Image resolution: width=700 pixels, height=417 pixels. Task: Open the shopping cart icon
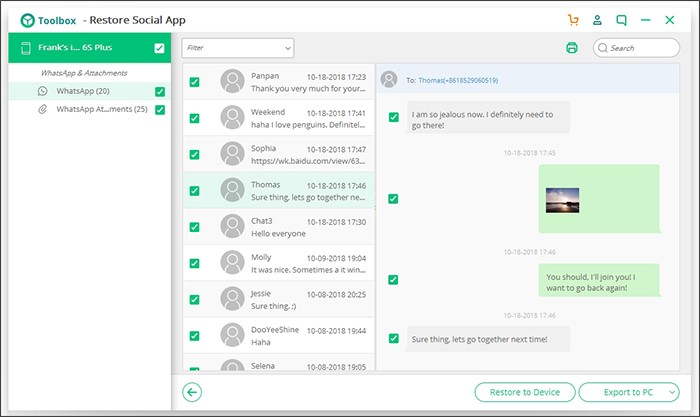pyautogui.click(x=573, y=20)
